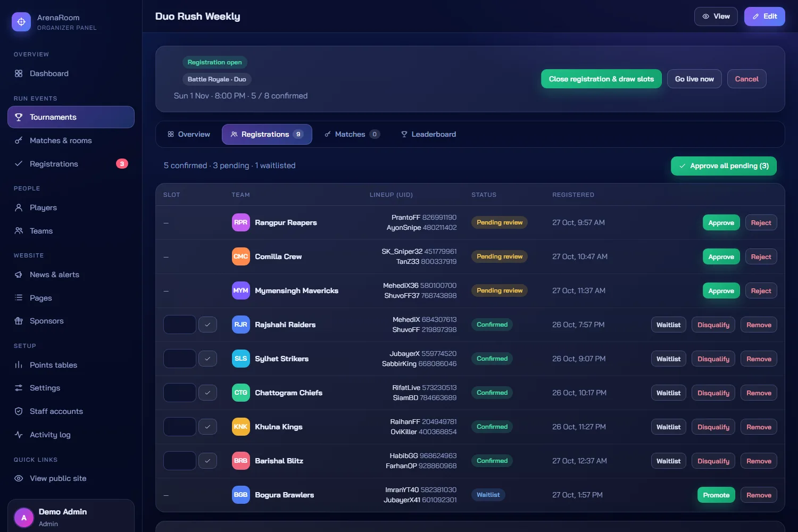Click the Players person icon in sidebar
The width and height of the screenshot is (798, 532).
[19, 207]
